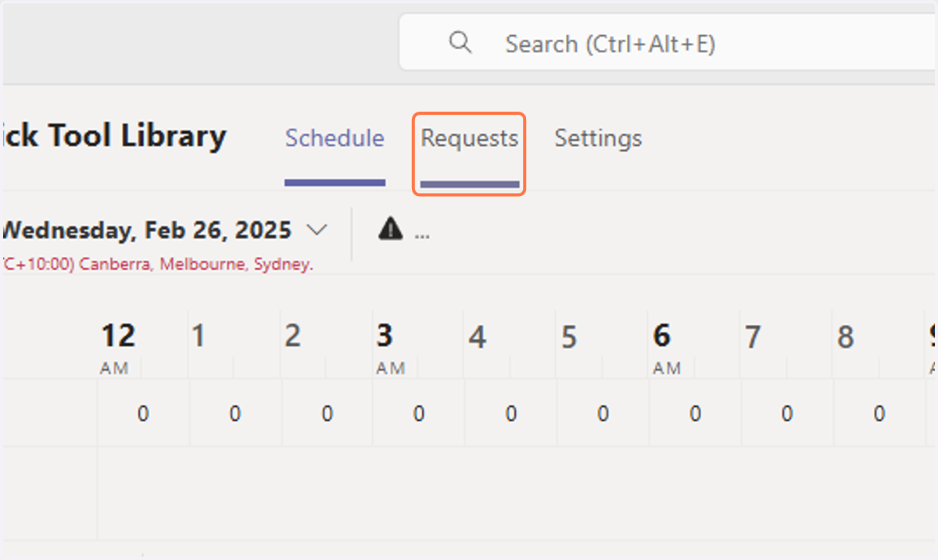Image resolution: width=938 pixels, height=560 pixels.
Task: Select the 3 AM time column header
Action: (x=390, y=348)
